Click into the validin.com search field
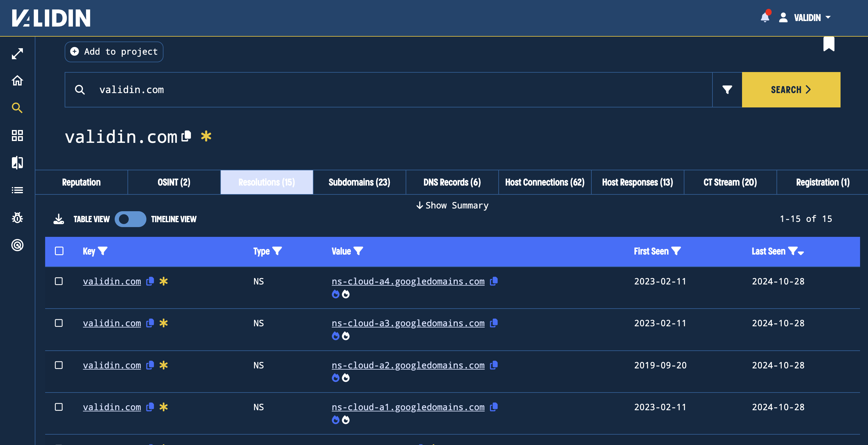Viewport: 868px width, 445px height. 389,90
